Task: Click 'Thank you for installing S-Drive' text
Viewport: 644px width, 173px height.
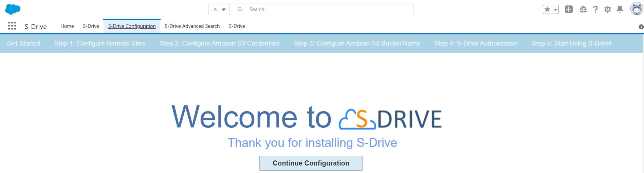Action: click(x=312, y=142)
